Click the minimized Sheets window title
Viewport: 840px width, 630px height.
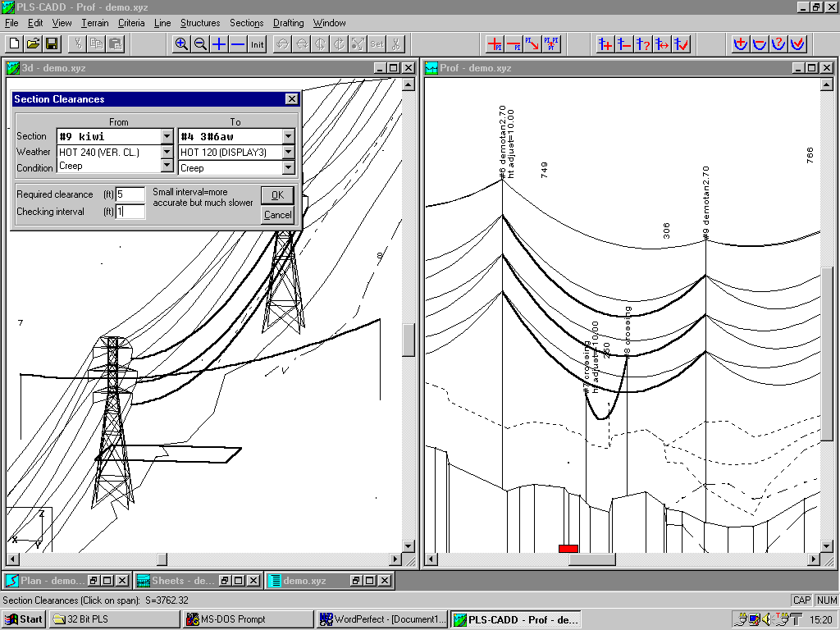click(x=183, y=581)
